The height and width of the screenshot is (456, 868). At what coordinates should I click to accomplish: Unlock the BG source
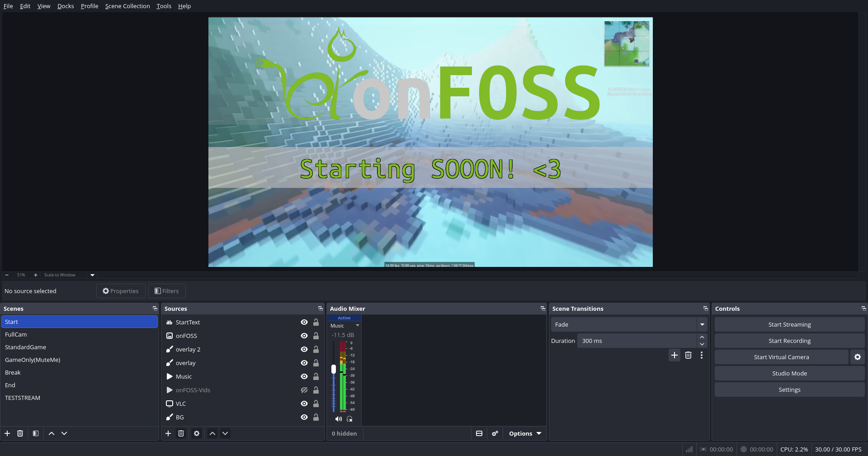click(316, 417)
